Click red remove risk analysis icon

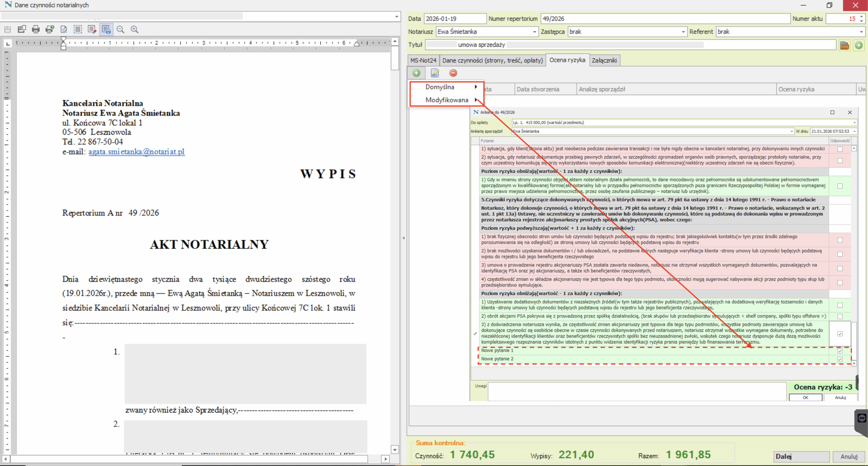tap(453, 73)
